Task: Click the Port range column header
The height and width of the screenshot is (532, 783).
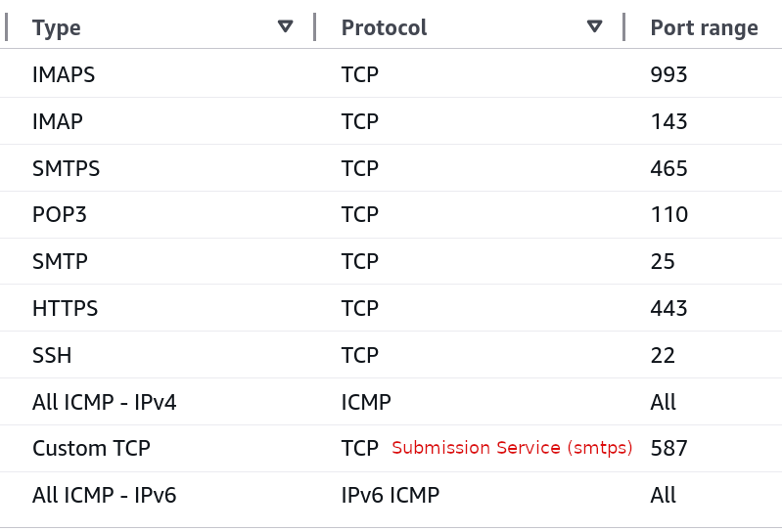Action: pos(704,27)
